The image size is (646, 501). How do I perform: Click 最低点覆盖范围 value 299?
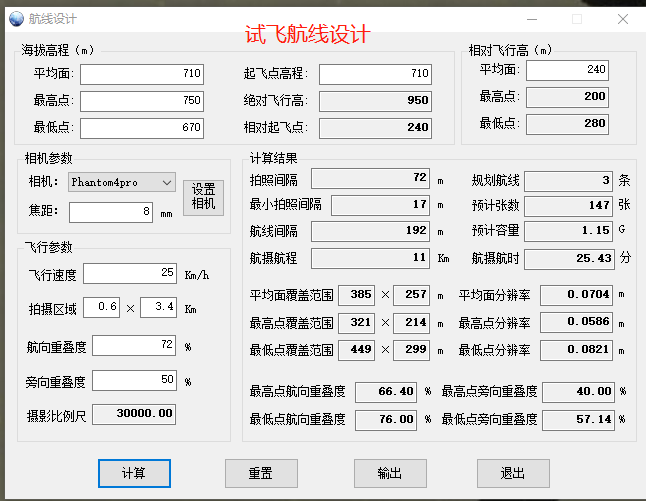tap(412, 350)
